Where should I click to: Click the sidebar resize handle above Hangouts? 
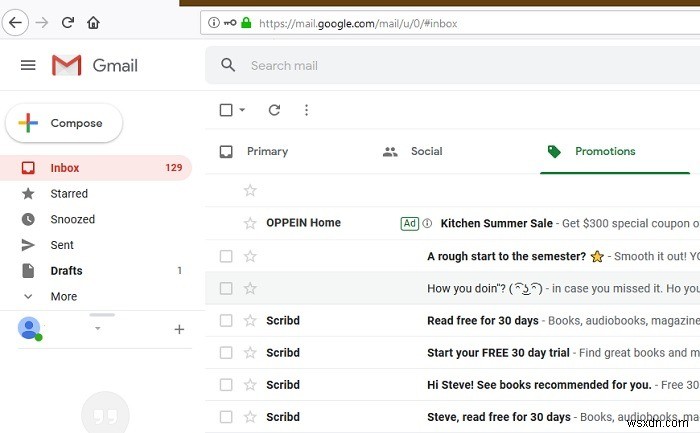click(x=102, y=315)
